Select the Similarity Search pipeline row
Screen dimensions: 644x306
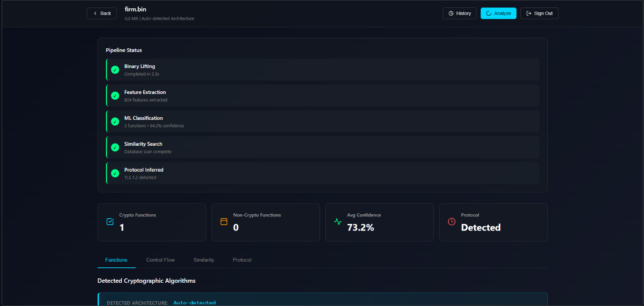tap(323, 148)
